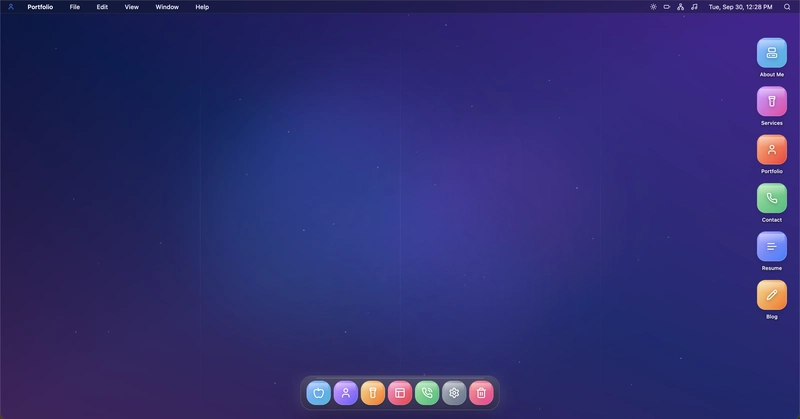Open the orange Portfolio desktop icon
Image resolution: width=800 pixels, height=419 pixels.
(x=771, y=150)
